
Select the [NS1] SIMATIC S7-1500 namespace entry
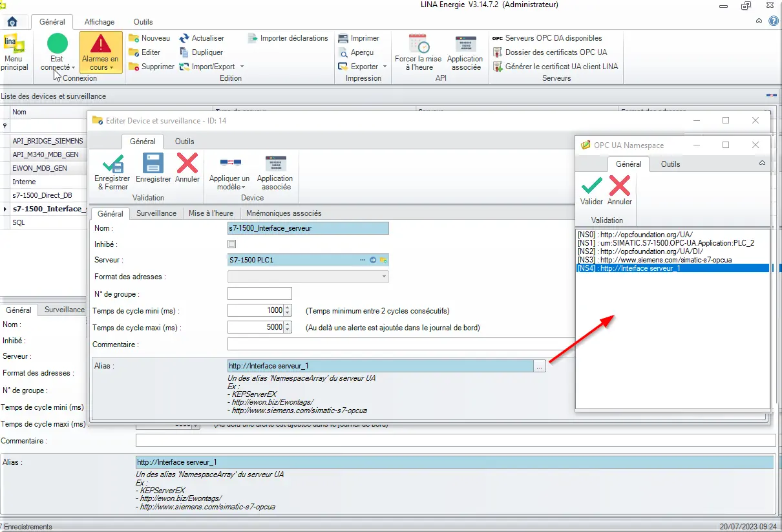coord(672,243)
